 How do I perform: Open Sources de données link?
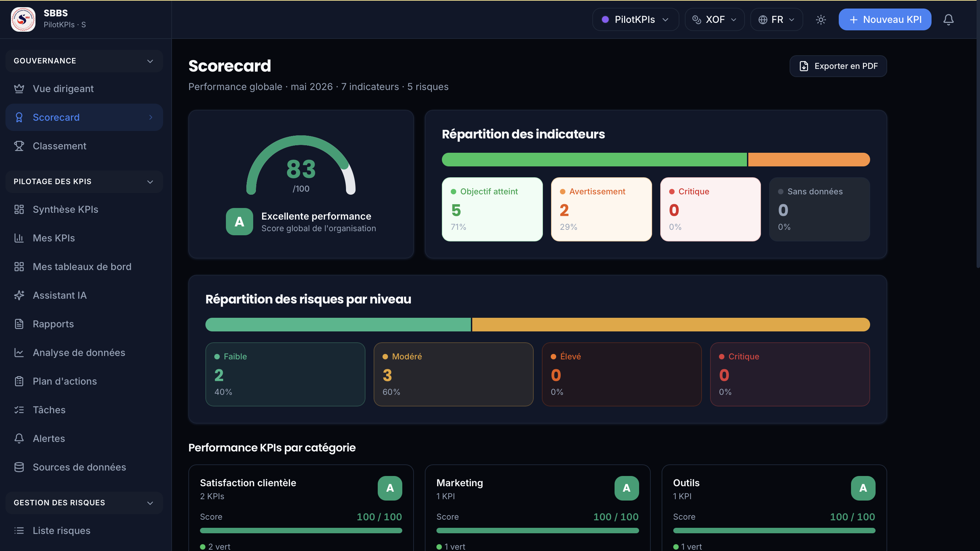tap(84, 467)
